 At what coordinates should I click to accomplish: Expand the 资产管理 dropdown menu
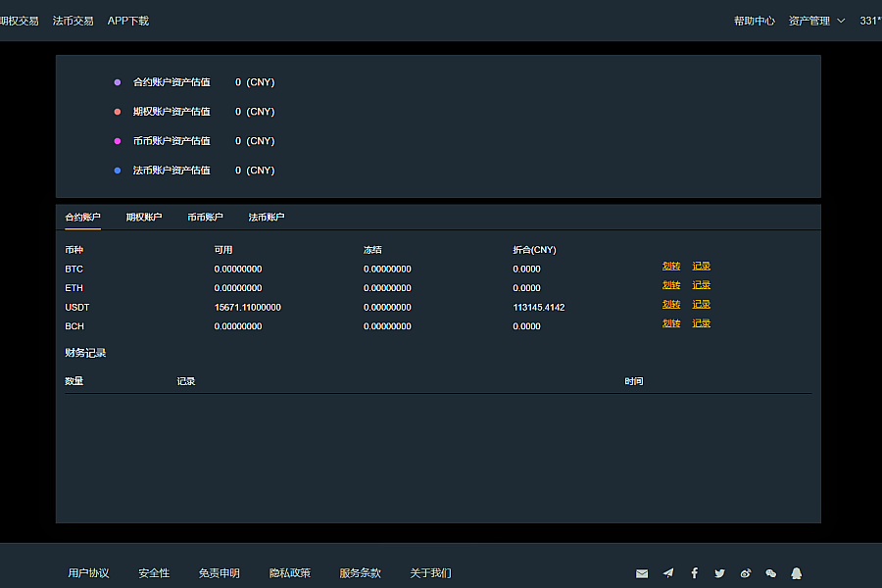click(x=816, y=21)
